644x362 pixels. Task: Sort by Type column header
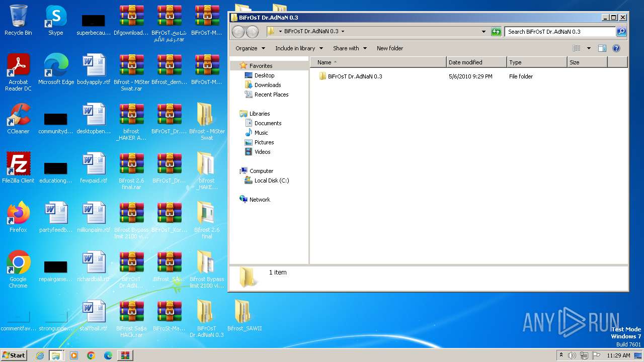[x=537, y=62]
